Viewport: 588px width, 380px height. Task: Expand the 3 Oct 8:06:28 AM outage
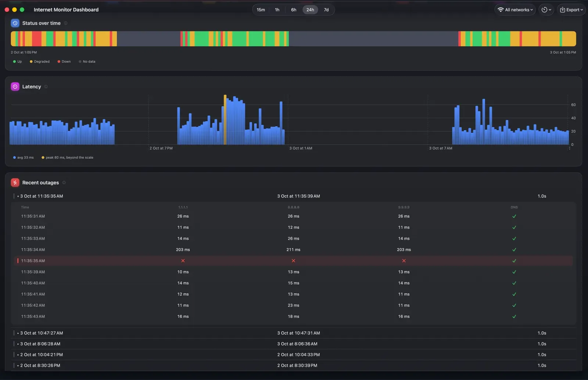coord(18,344)
